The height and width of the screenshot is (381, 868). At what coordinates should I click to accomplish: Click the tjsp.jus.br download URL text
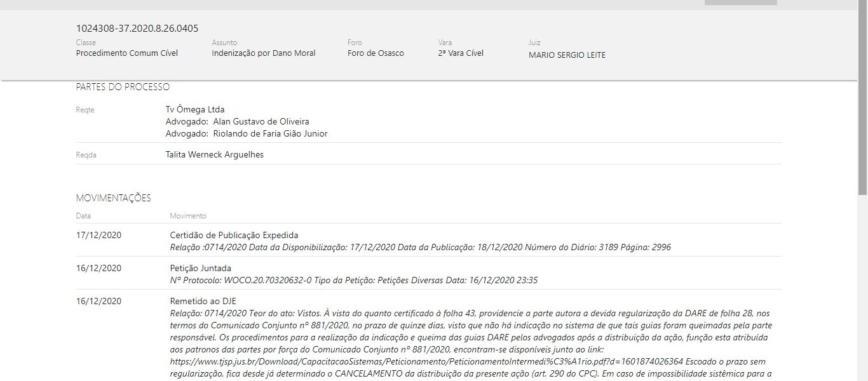426,361
